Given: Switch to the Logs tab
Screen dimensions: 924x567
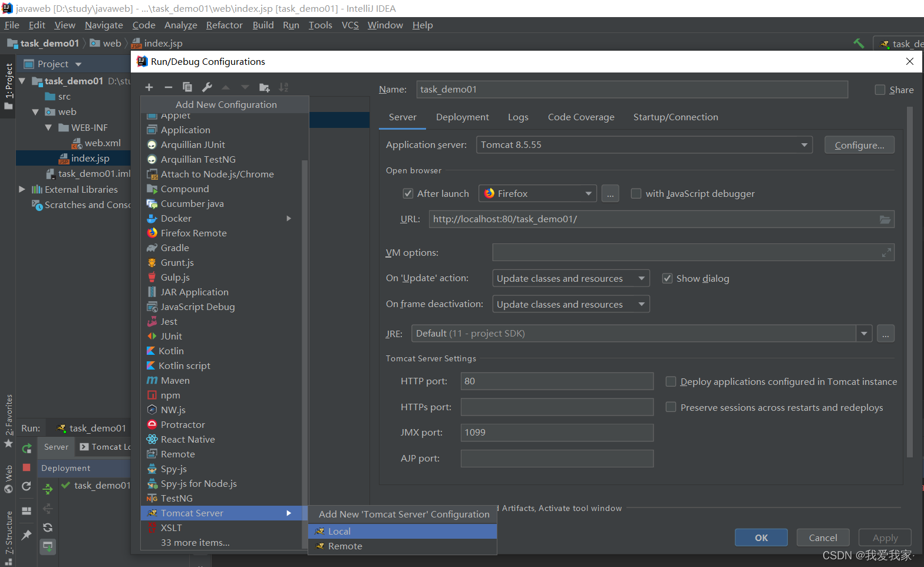Looking at the screenshot, I should [518, 117].
